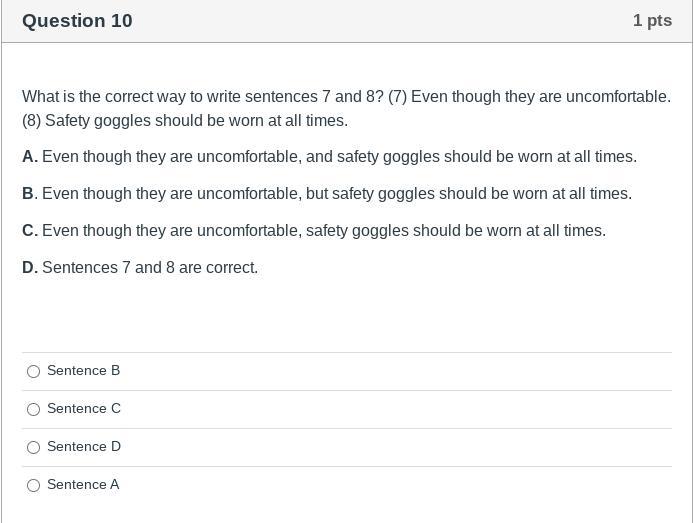Click the "Sentence C" answer label
This screenshot has height=523, width=694.
coord(84,409)
